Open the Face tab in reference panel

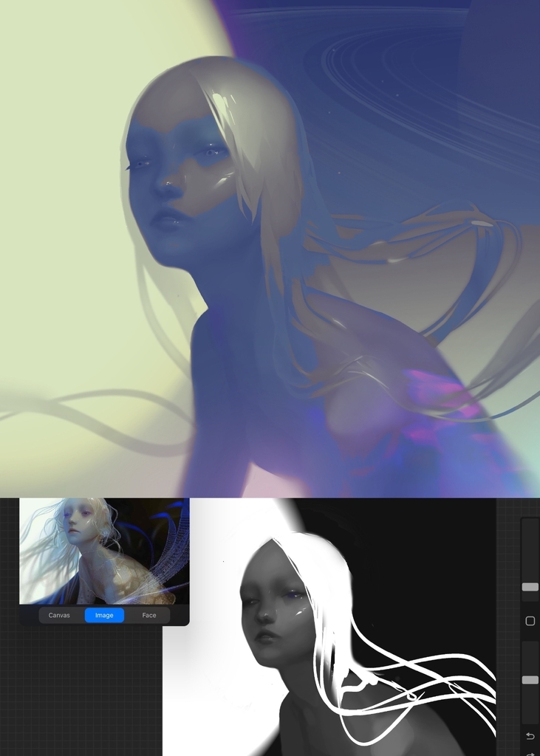[x=149, y=615]
